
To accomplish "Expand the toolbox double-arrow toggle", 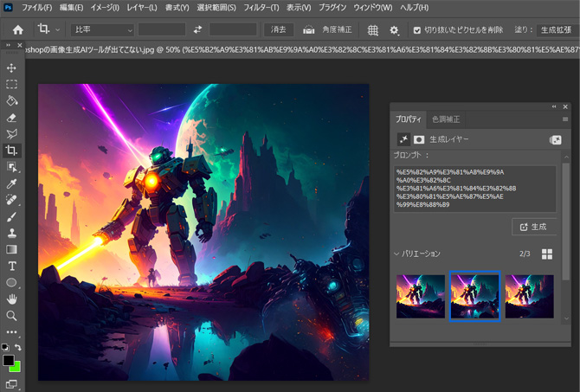I will pyautogui.click(x=8, y=45).
